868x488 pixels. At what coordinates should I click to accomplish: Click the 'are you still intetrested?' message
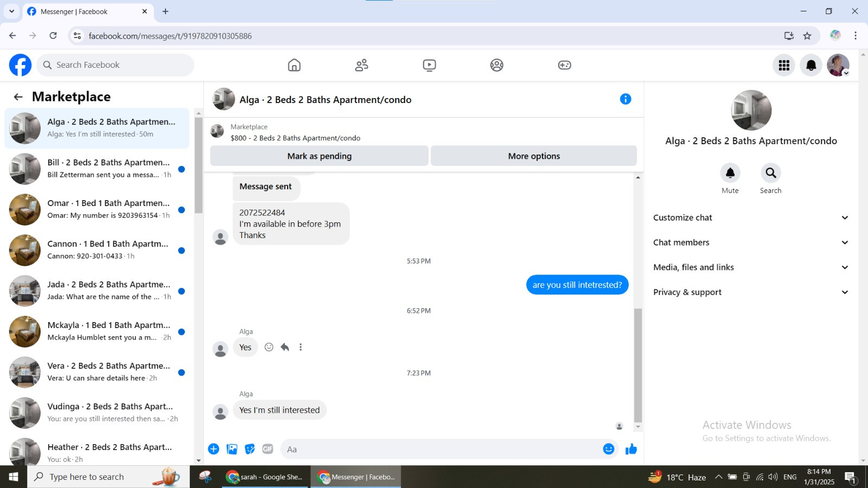click(x=577, y=285)
